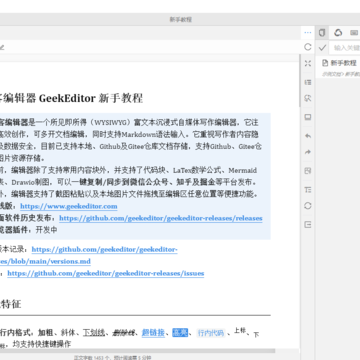The image size is (360, 360).
Task: Click the 下划线 underlined sample text
Action: pos(94,333)
